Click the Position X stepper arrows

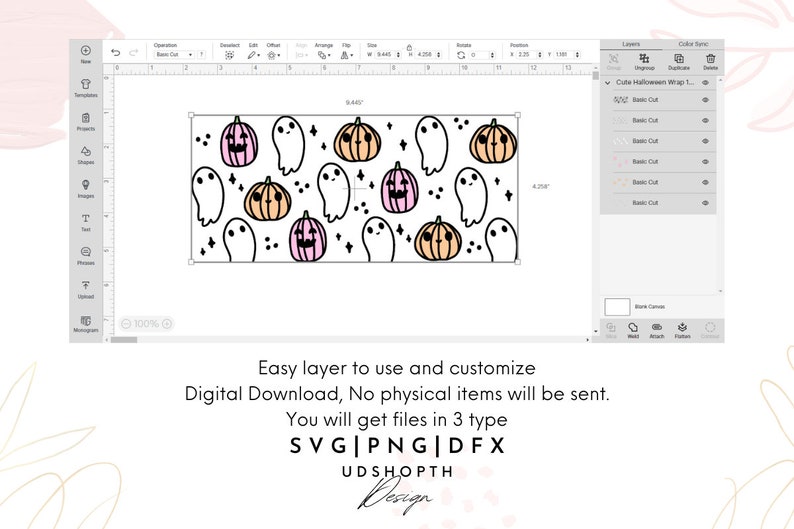tap(540, 54)
